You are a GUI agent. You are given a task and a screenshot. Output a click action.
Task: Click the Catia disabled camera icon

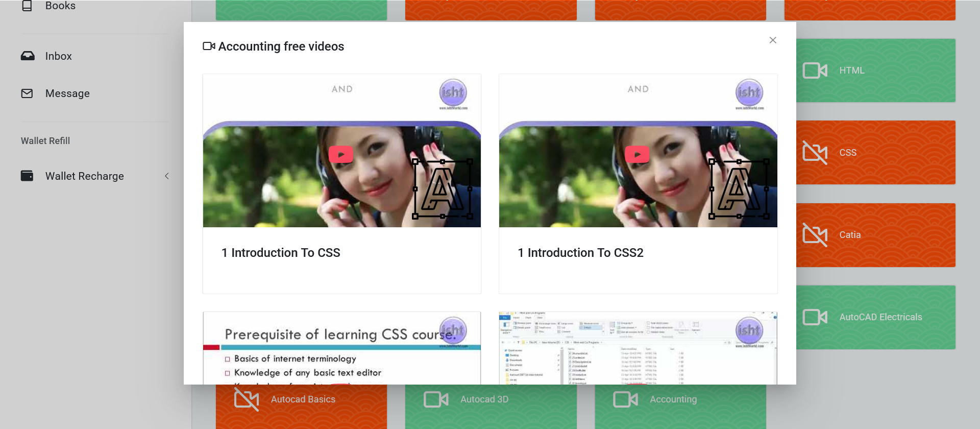[x=815, y=235]
